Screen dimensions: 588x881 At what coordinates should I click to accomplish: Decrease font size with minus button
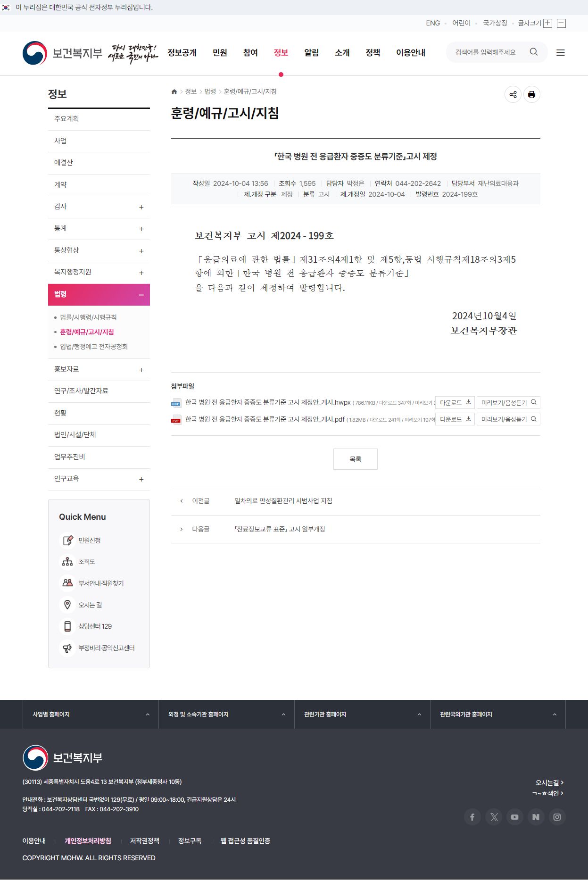pyautogui.click(x=561, y=23)
